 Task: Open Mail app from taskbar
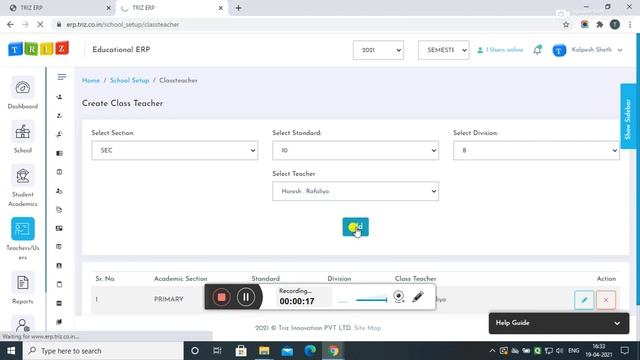(x=287, y=351)
